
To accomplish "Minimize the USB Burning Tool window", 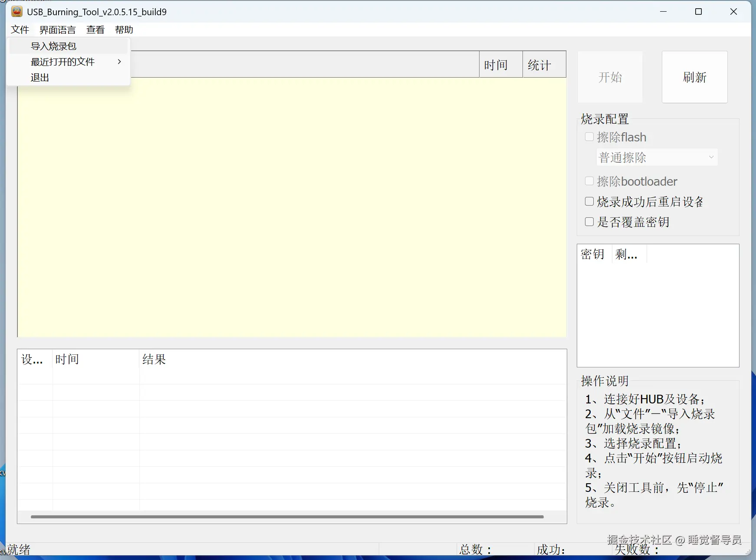I will pyautogui.click(x=663, y=12).
